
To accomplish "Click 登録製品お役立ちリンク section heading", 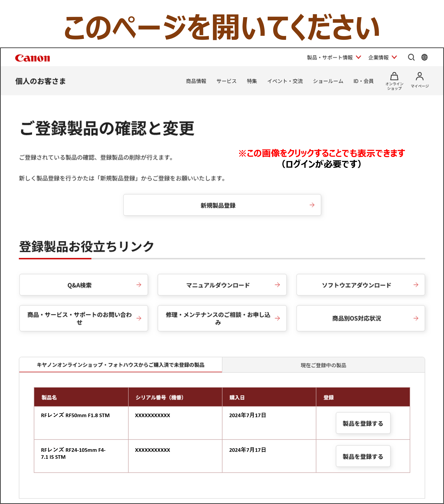I will pyautogui.click(x=87, y=247).
